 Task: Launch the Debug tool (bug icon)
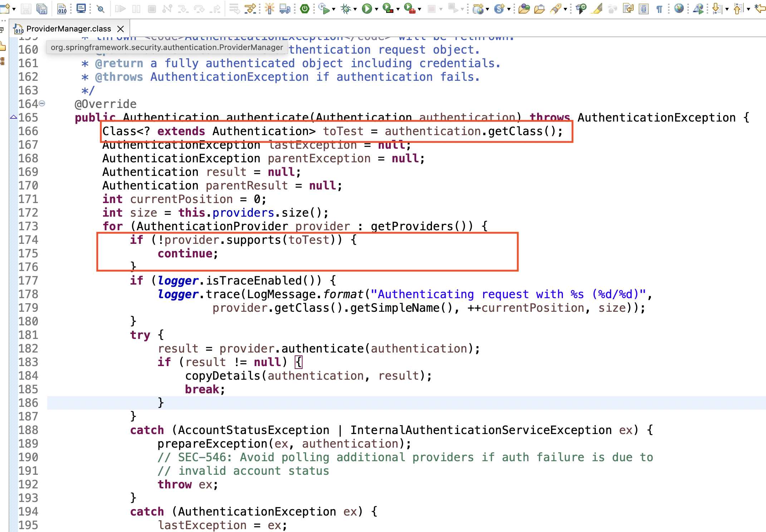pyautogui.click(x=345, y=9)
